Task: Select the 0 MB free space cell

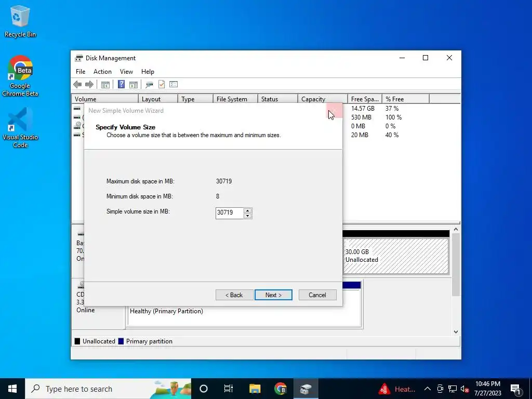Action: (x=358, y=126)
